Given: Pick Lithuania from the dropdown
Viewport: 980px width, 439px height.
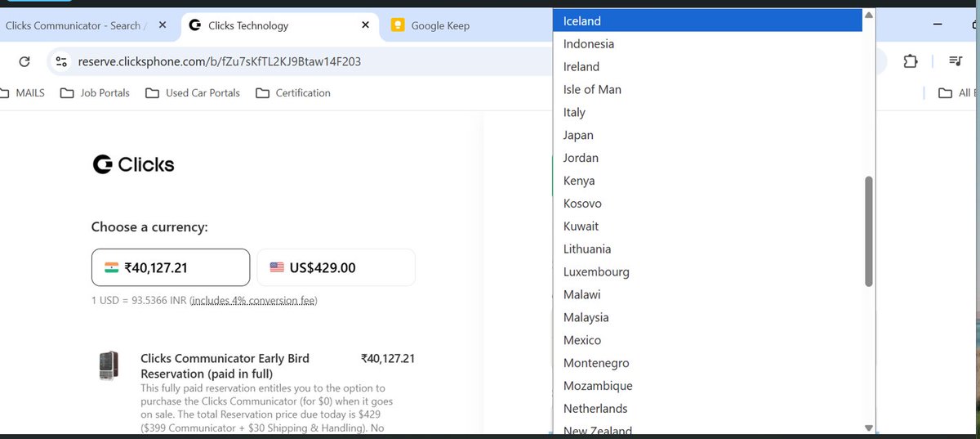Looking at the screenshot, I should (x=707, y=249).
